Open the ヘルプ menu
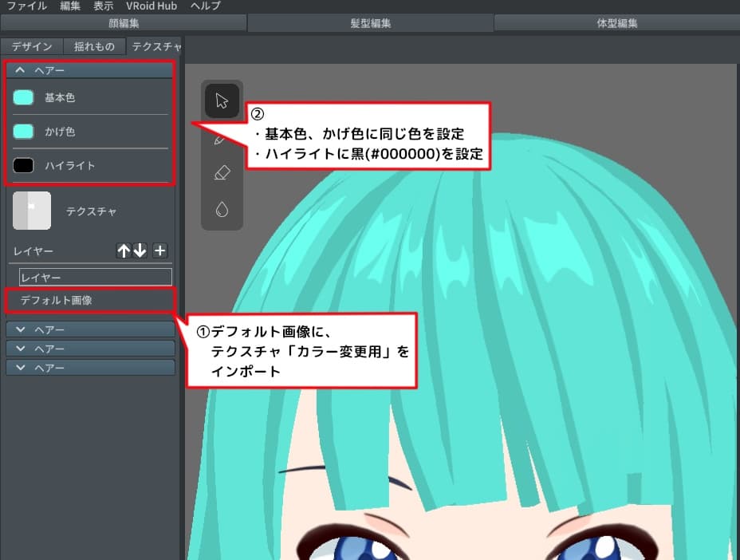740x560 pixels. point(204,6)
